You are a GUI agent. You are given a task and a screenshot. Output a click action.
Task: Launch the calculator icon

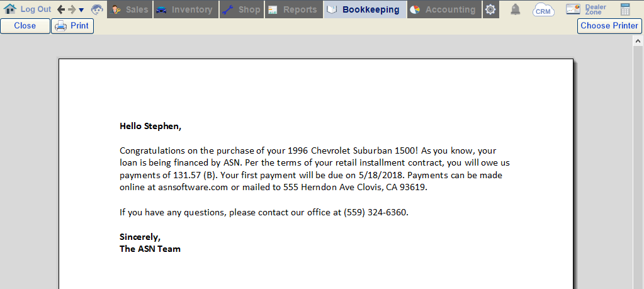[625, 9]
